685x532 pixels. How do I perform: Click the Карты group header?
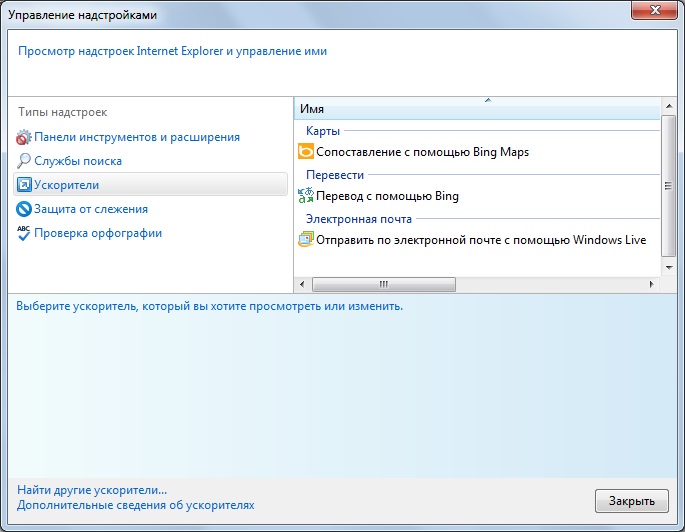323,131
